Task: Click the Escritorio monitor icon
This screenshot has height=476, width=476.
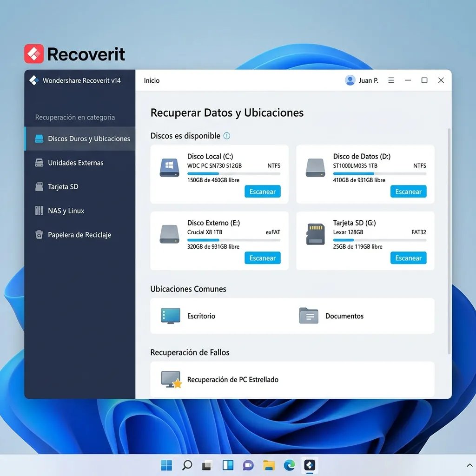Action: pos(170,316)
